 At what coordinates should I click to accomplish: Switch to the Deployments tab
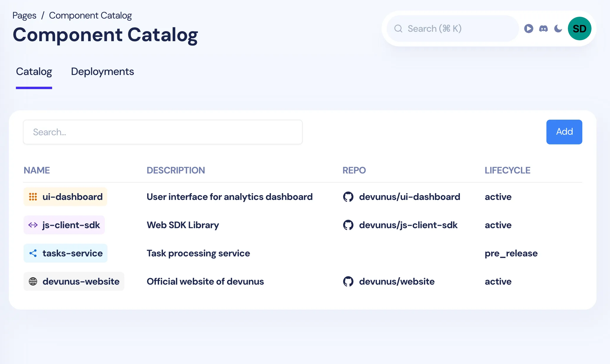(102, 71)
